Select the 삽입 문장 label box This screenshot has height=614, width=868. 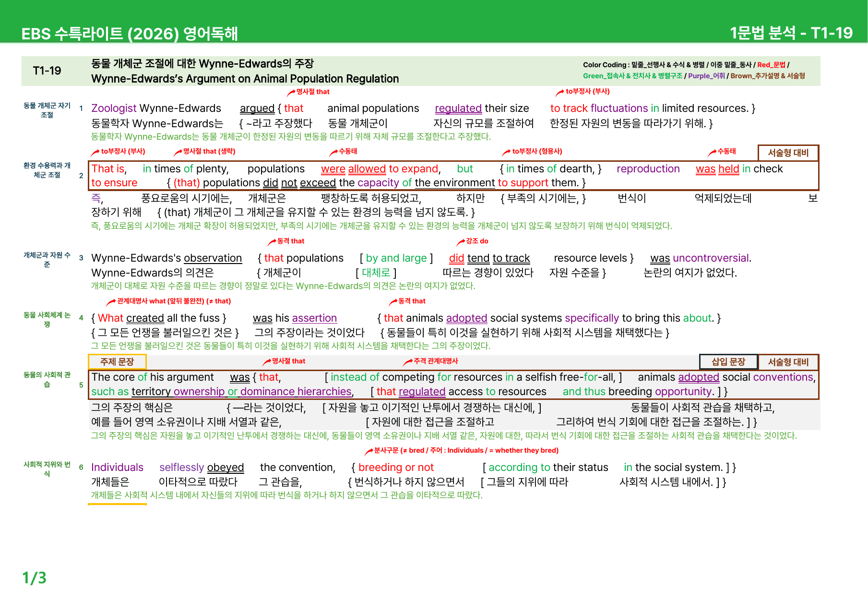728,362
